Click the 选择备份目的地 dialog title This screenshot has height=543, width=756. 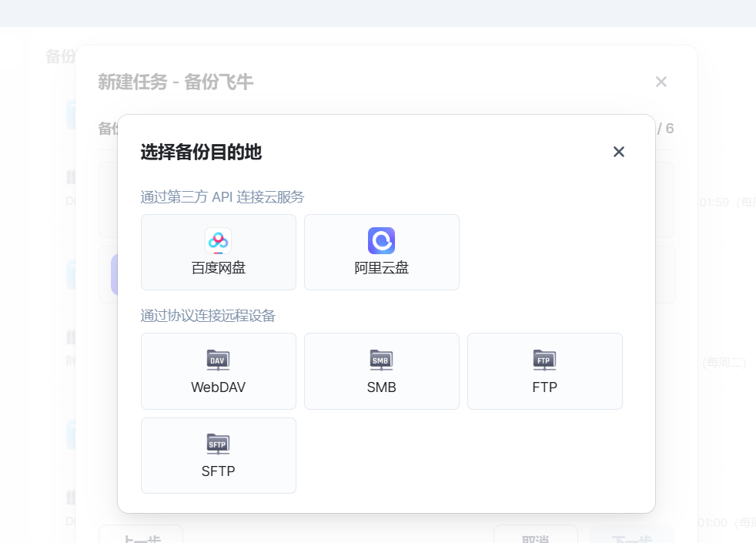201,152
